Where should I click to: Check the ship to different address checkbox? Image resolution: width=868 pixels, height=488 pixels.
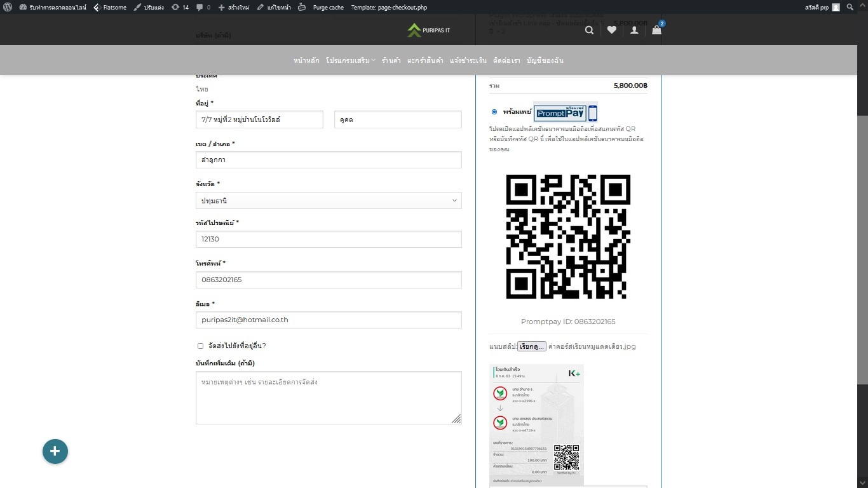(200, 346)
